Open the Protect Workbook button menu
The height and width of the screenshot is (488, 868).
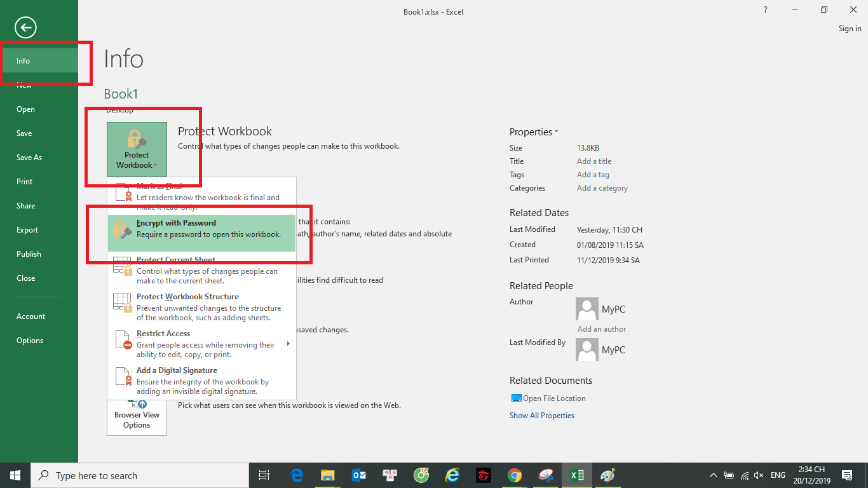137,149
